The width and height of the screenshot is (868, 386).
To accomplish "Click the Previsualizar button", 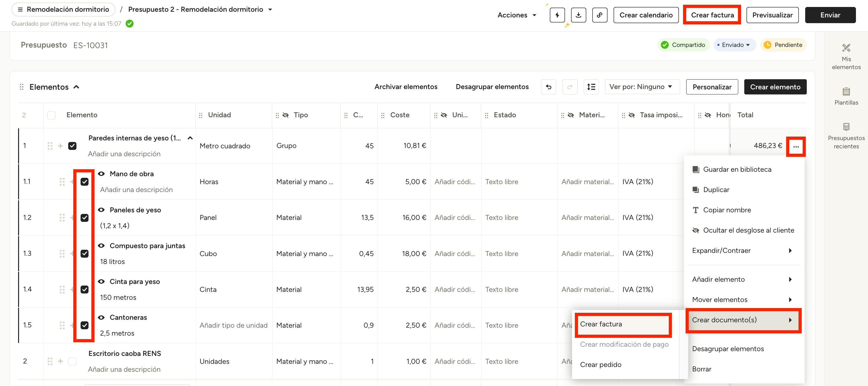I will pos(772,15).
